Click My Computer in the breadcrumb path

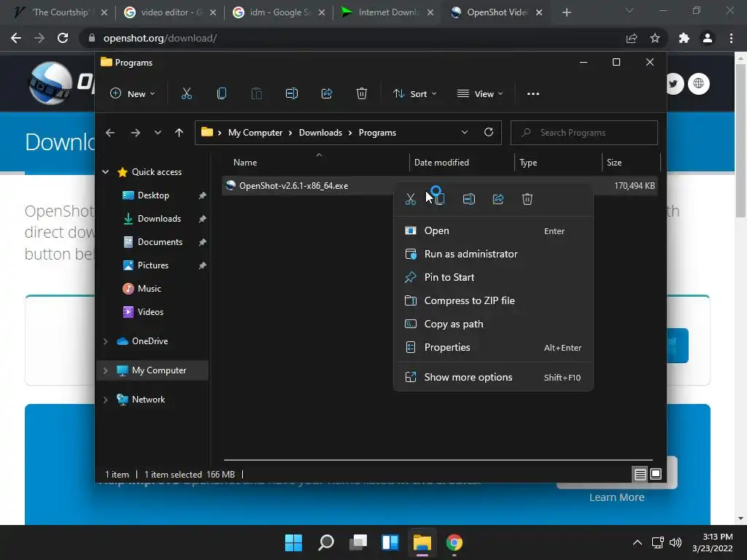[x=255, y=133]
